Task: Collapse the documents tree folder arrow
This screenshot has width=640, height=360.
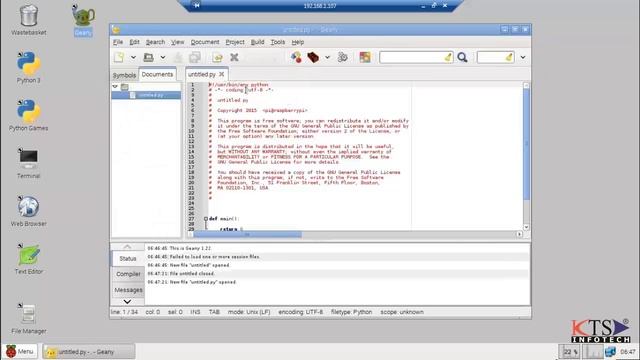Action: pos(115,87)
